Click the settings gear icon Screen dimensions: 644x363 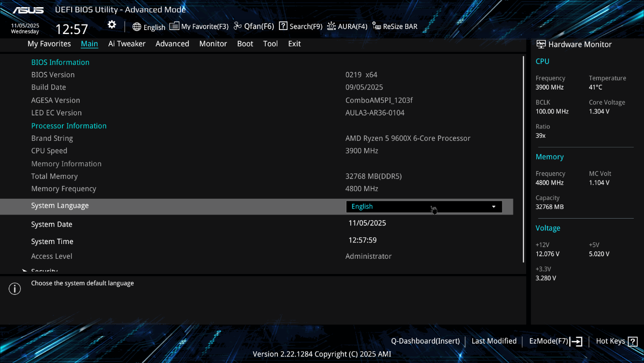(112, 25)
